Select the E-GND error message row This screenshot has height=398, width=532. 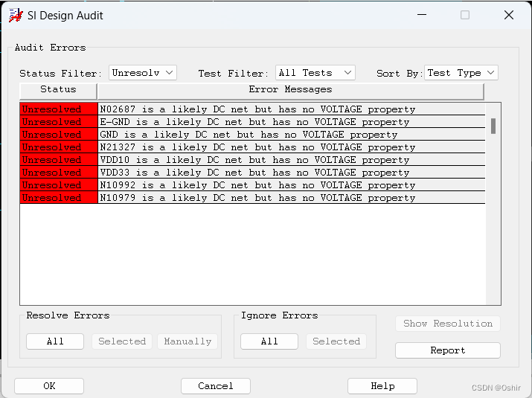(x=254, y=122)
